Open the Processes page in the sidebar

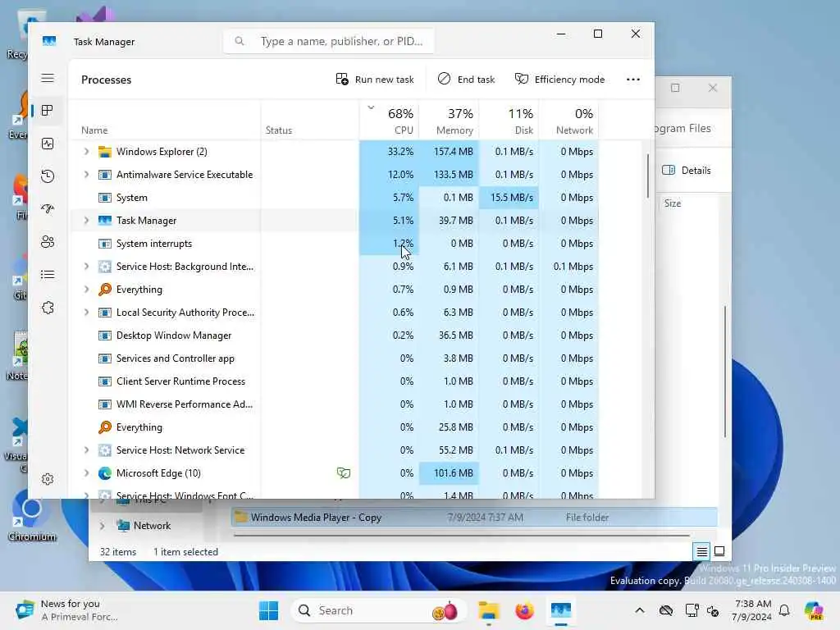tap(48, 111)
